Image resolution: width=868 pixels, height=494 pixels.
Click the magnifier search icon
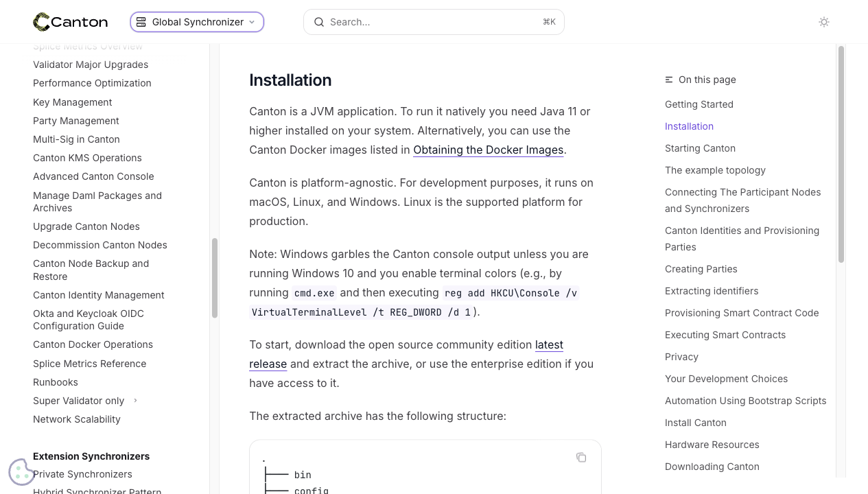click(319, 22)
